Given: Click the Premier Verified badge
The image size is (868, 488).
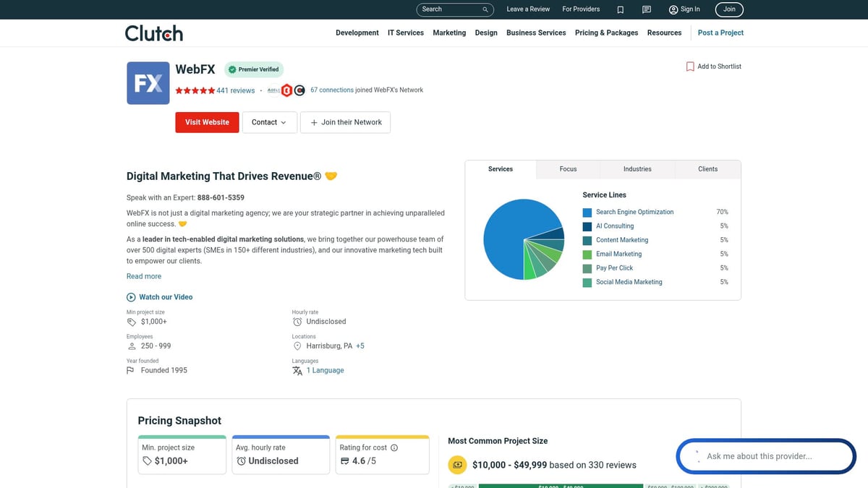Looking at the screenshot, I should coord(253,69).
